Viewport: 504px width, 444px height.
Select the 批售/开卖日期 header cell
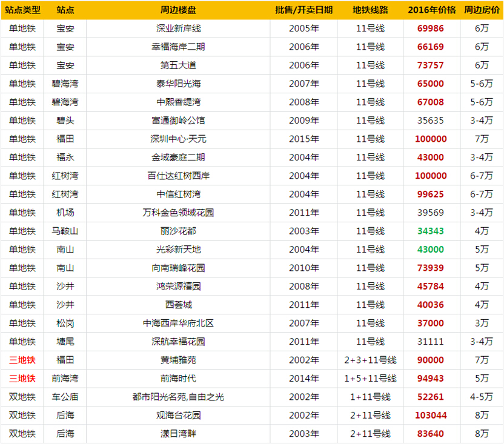(303, 10)
